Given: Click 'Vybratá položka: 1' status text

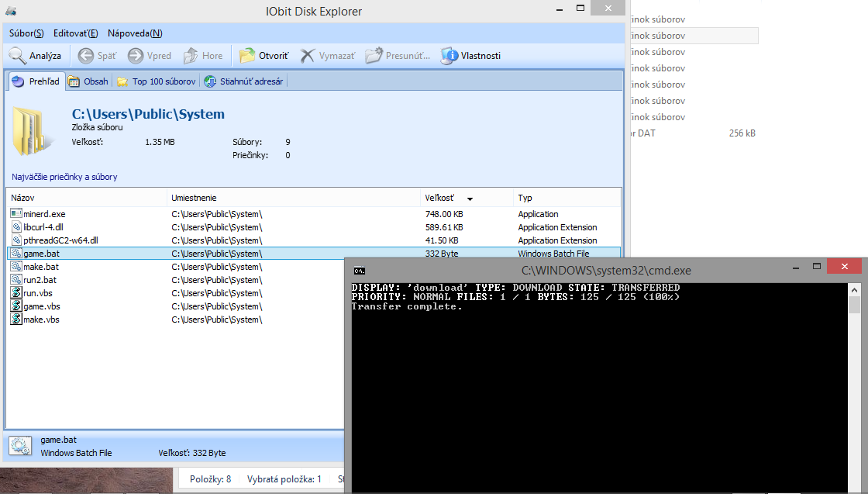Looking at the screenshot, I should (284, 479).
